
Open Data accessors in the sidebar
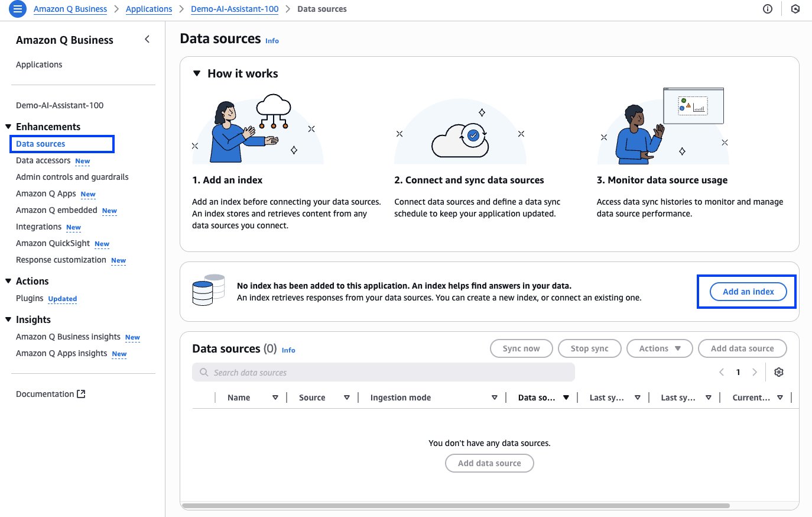[43, 160]
